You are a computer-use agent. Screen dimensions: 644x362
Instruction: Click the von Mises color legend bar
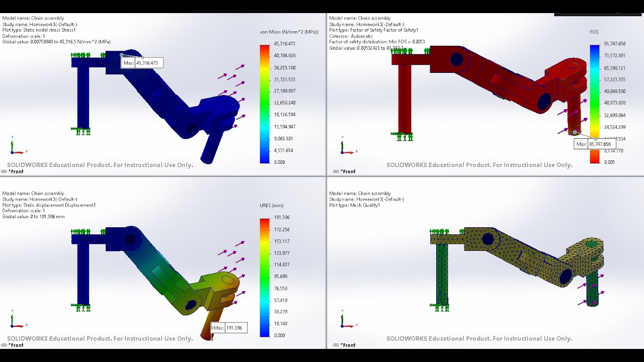click(265, 104)
